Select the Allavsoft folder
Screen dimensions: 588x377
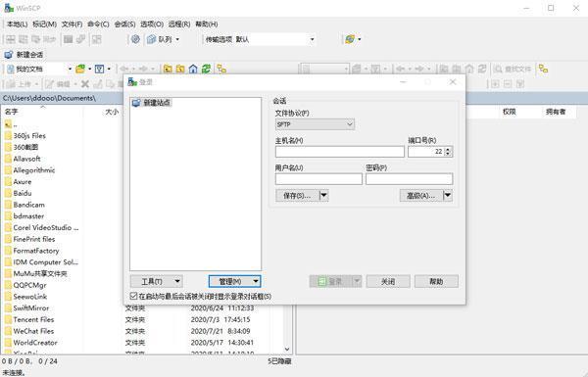click(x=27, y=159)
